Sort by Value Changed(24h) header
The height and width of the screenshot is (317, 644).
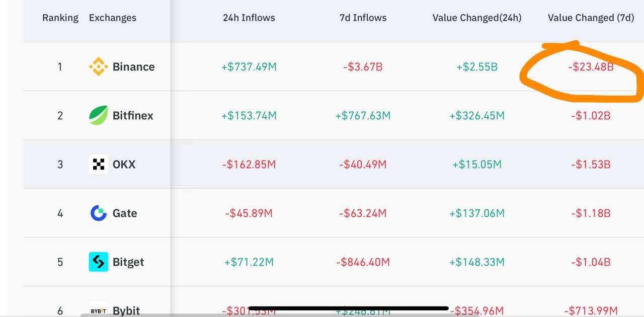477,18
